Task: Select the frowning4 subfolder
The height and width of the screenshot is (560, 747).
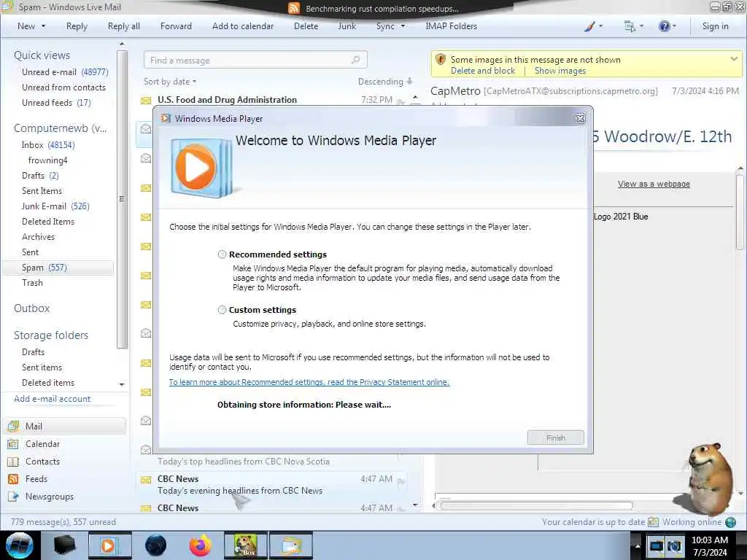Action: (47, 160)
